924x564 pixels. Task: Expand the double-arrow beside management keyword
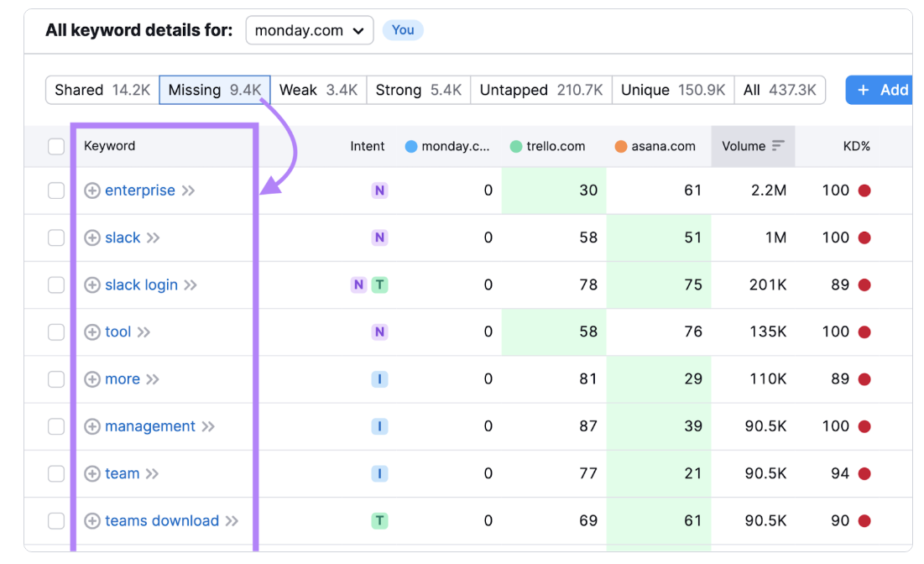tap(208, 426)
